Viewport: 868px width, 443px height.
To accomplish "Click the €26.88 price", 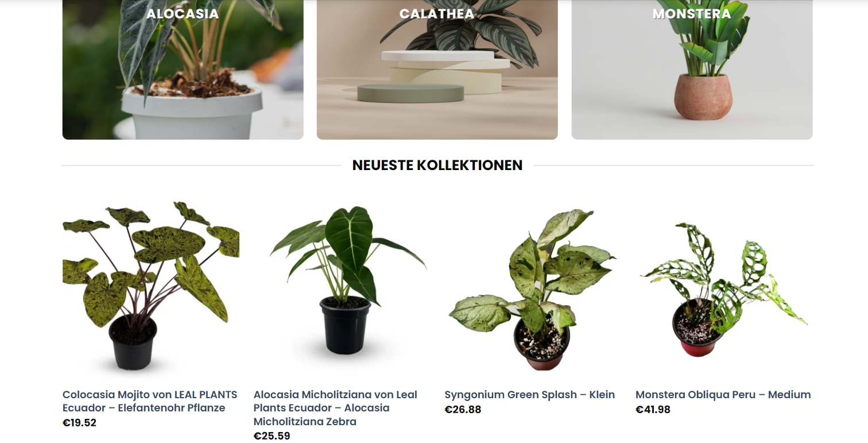I will pyautogui.click(x=463, y=410).
